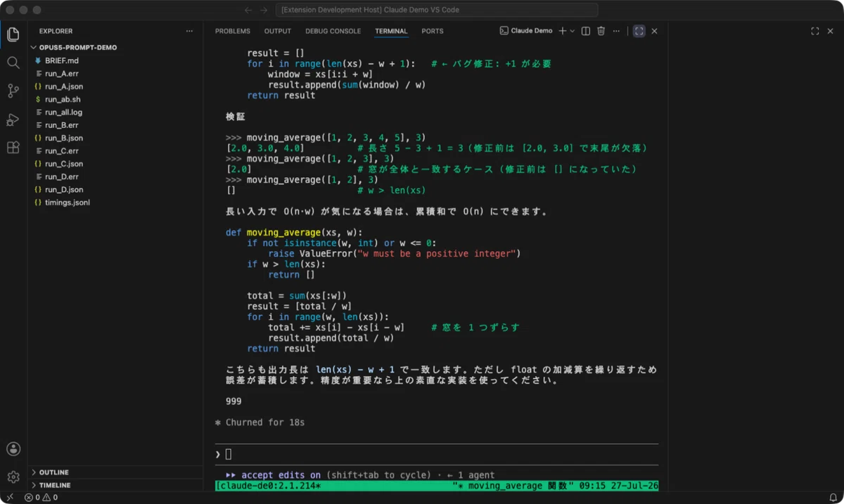844x504 pixels.
Task: Open the new terminal launch profile dropdown
Action: click(573, 31)
